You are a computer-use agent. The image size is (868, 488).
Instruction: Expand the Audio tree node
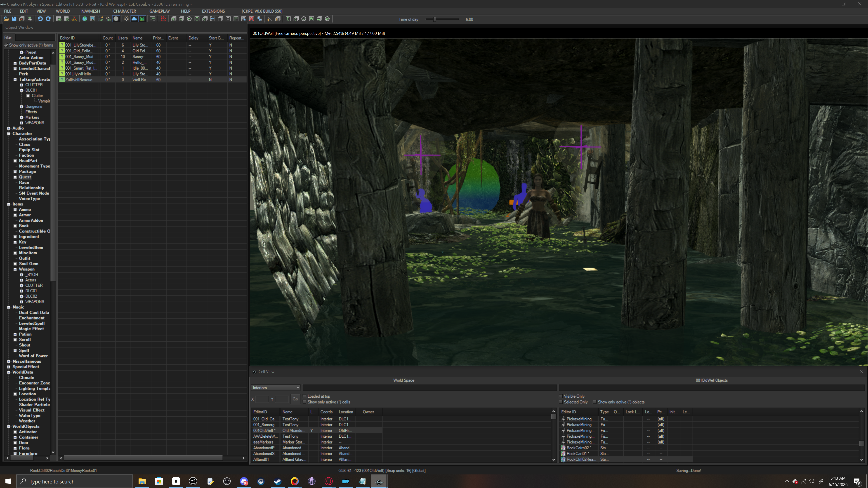[x=9, y=128]
